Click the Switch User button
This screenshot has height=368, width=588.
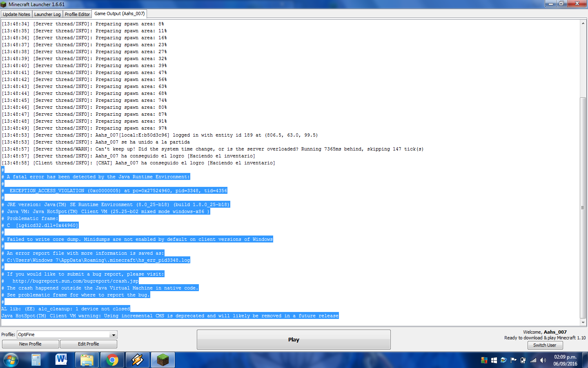tap(545, 345)
